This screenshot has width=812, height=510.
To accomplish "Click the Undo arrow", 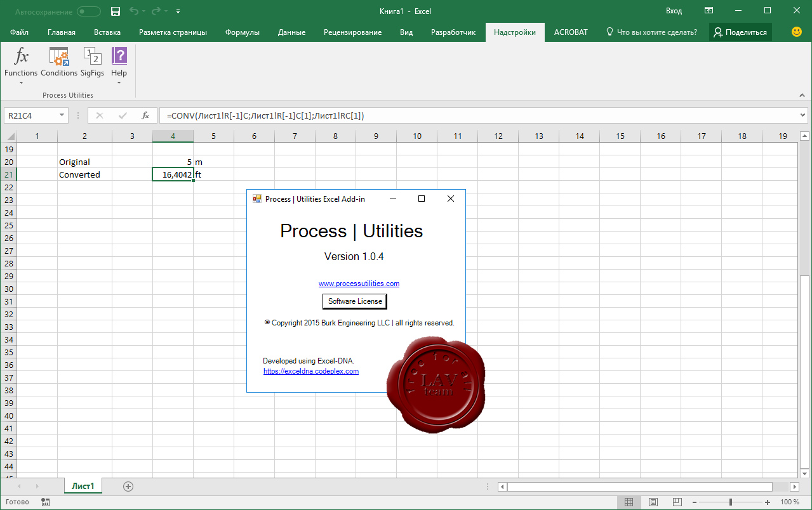I will pyautogui.click(x=134, y=11).
